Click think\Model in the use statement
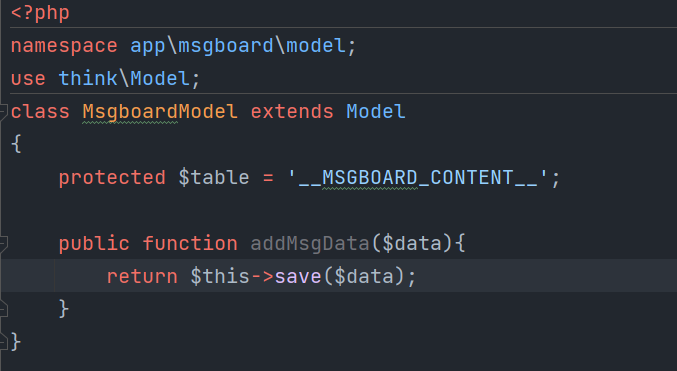Image resolution: width=677 pixels, height=371 pixels. (124, 79)
